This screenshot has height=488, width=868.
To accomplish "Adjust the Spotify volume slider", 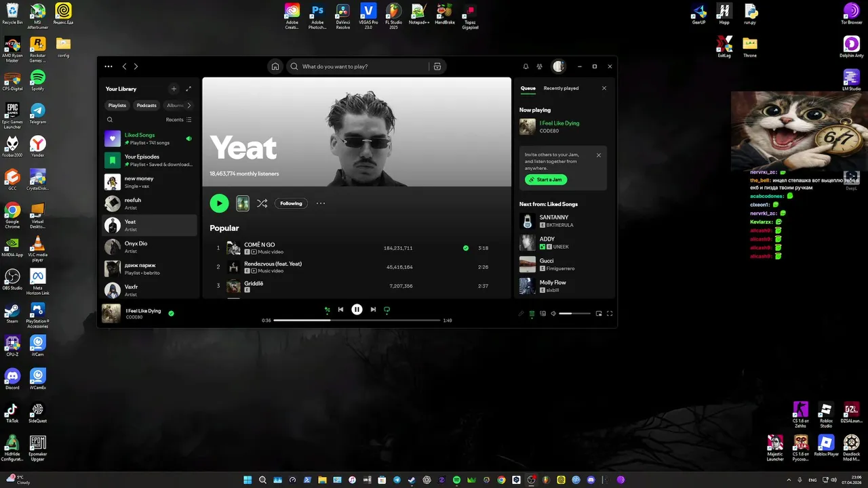I will pos(574,314).
